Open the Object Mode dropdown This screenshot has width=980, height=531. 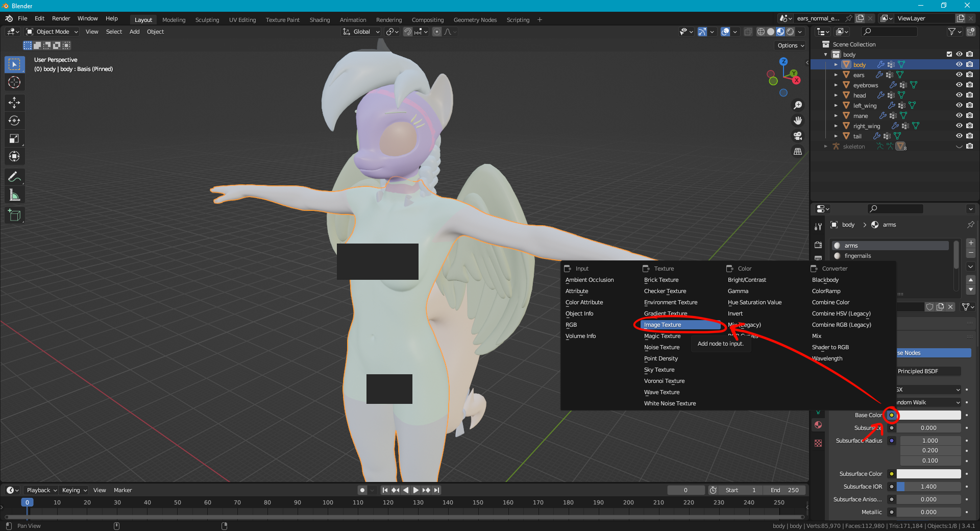pyautogui.click(x=52, y=32)
